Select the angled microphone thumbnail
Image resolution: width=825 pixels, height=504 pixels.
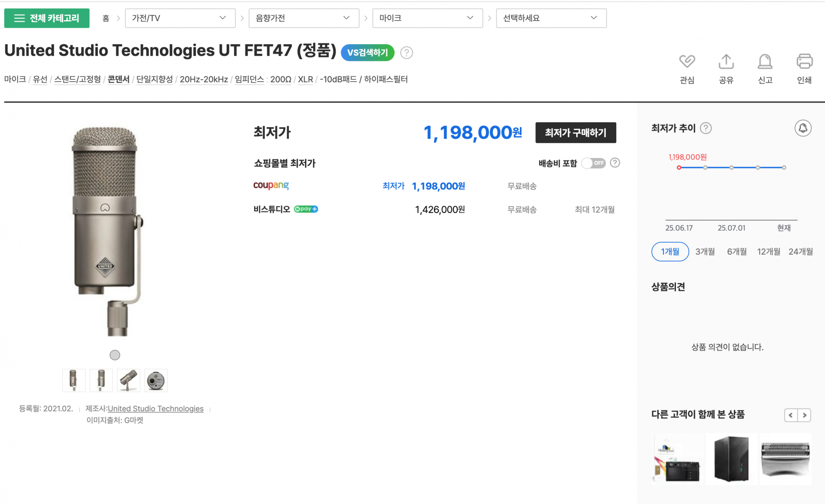[x=128, y=380]
